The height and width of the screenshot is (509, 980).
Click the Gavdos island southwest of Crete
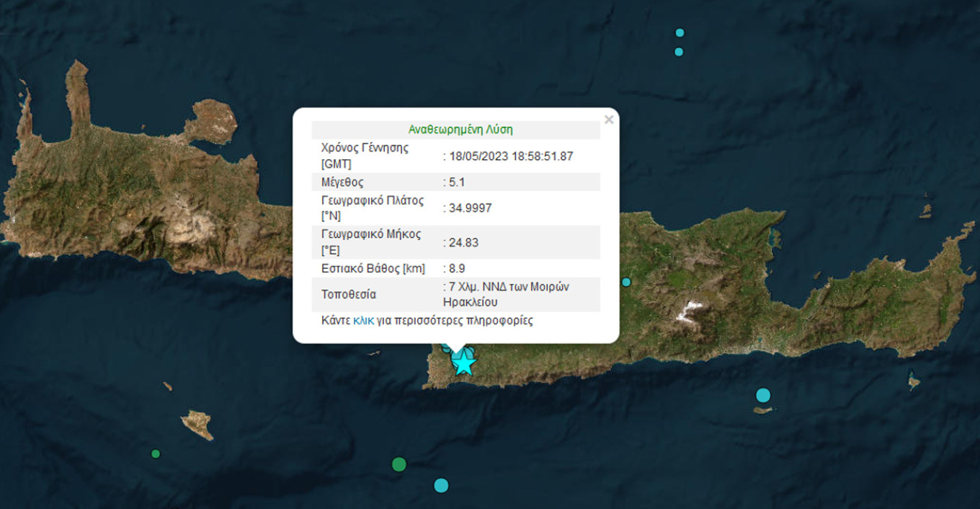pyautogui.click(x=197, y=422)
